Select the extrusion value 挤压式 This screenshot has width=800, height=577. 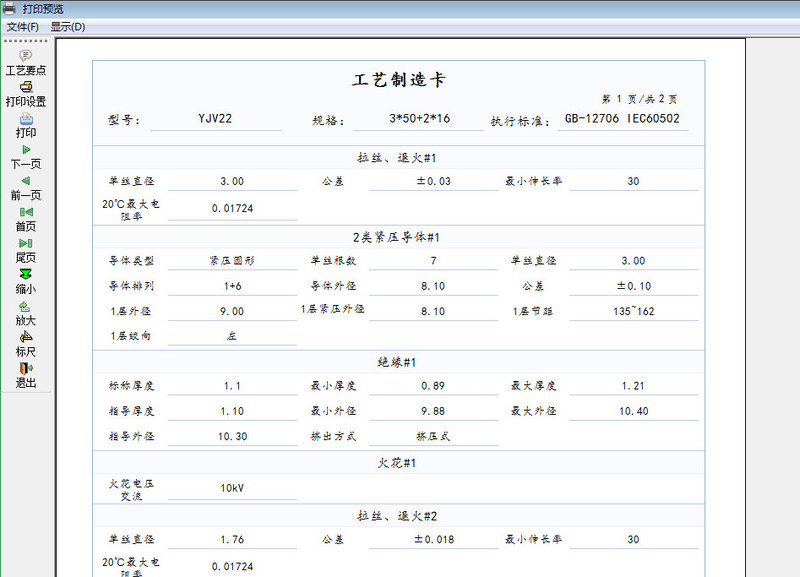click(x=433, y=437)
